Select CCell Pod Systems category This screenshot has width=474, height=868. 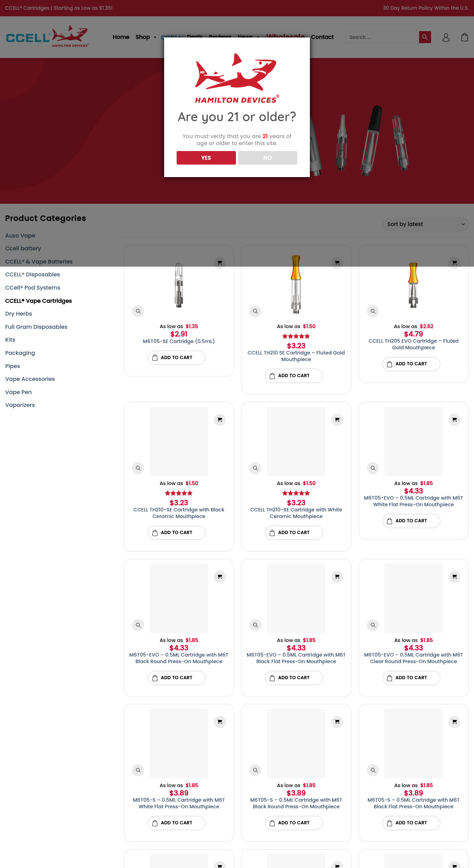pos(33,287)
